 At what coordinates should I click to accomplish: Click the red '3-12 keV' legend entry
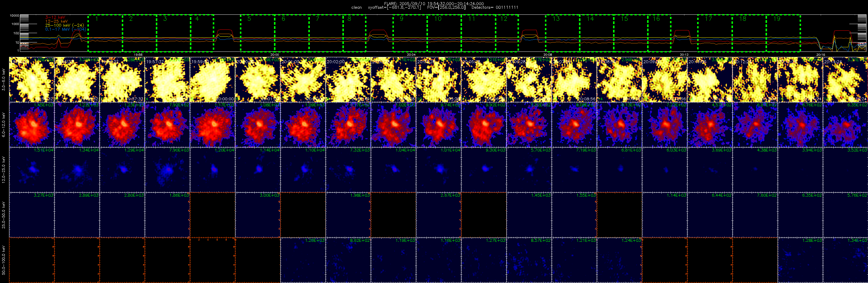click(x=55, y=17)
